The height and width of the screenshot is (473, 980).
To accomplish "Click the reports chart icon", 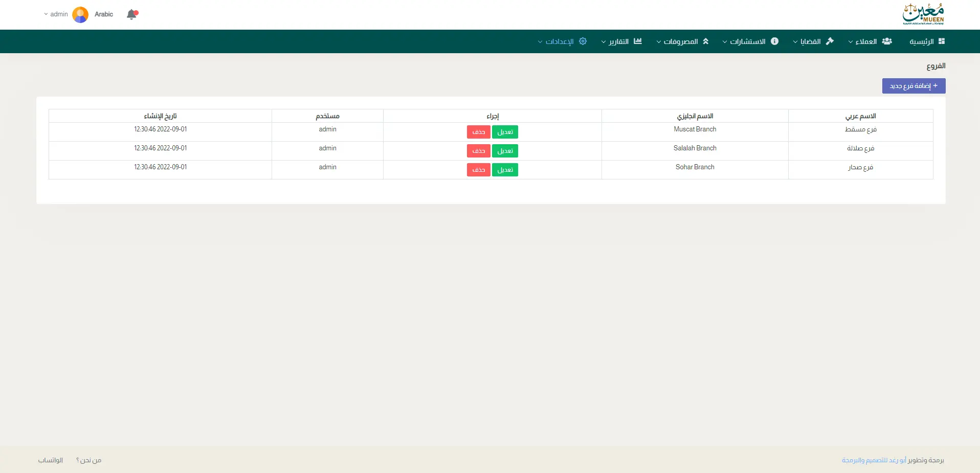I will point(637,41).
